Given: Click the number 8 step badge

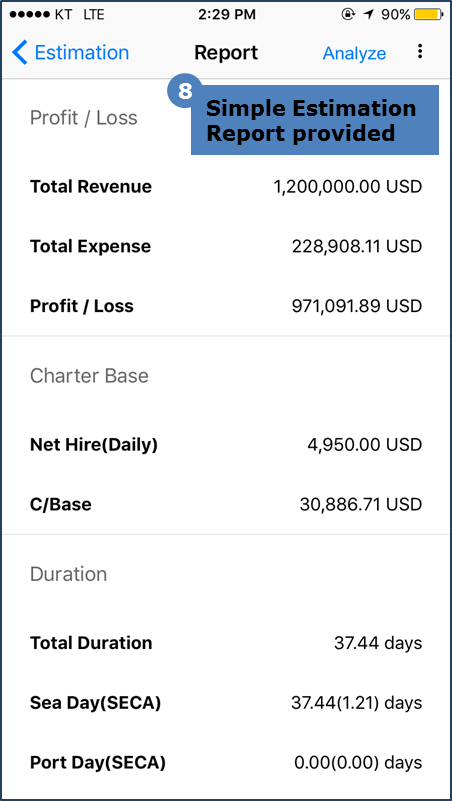Looking at the screenshot, I should click(x=185, y=91).
